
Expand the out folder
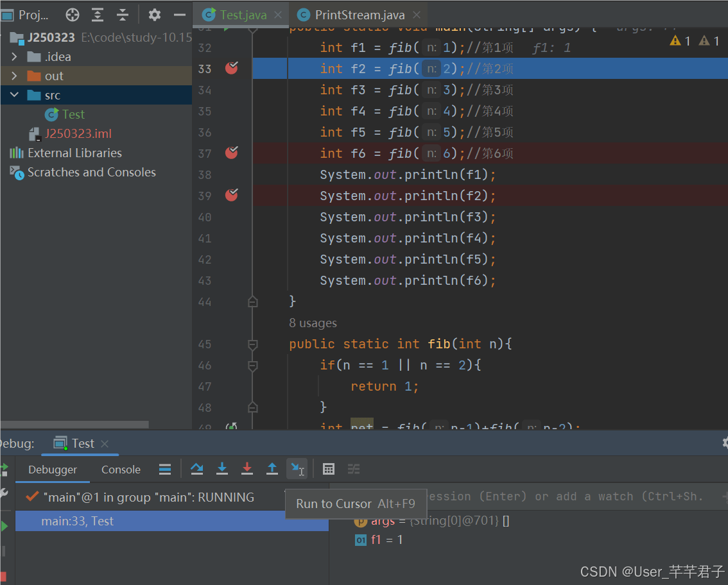(14, 76)
